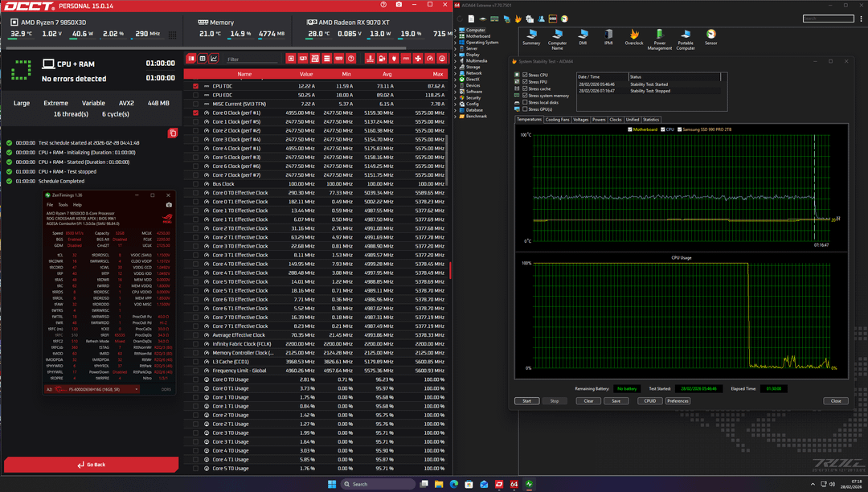Switch OCCT monitoring to graph view icon

(x=214, y=59)
